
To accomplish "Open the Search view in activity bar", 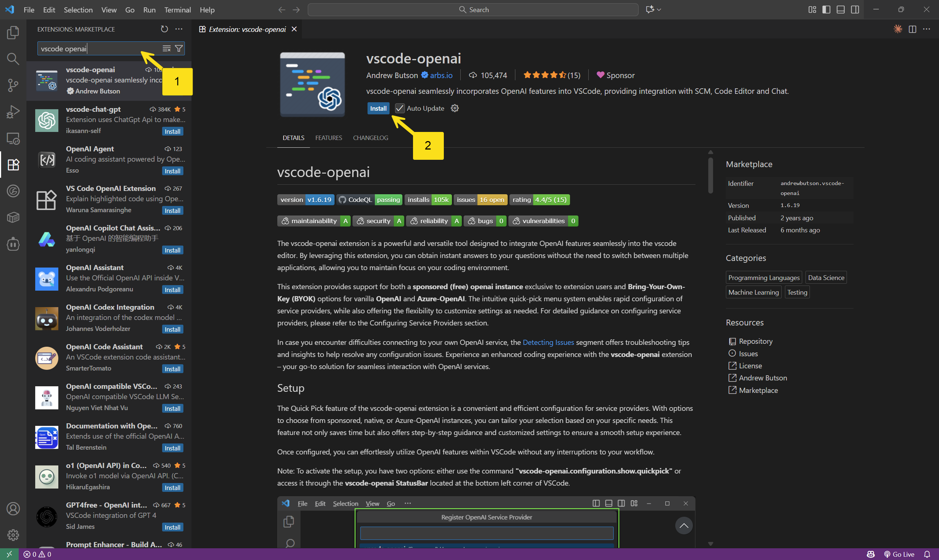I will pyautogui.click(x=13, y=59).
